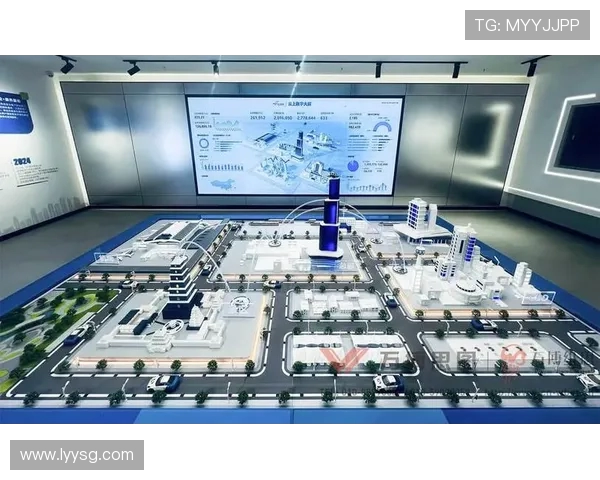600x480 pixels.
Task: Click the white car on bottom-left road
Action: 163,382
